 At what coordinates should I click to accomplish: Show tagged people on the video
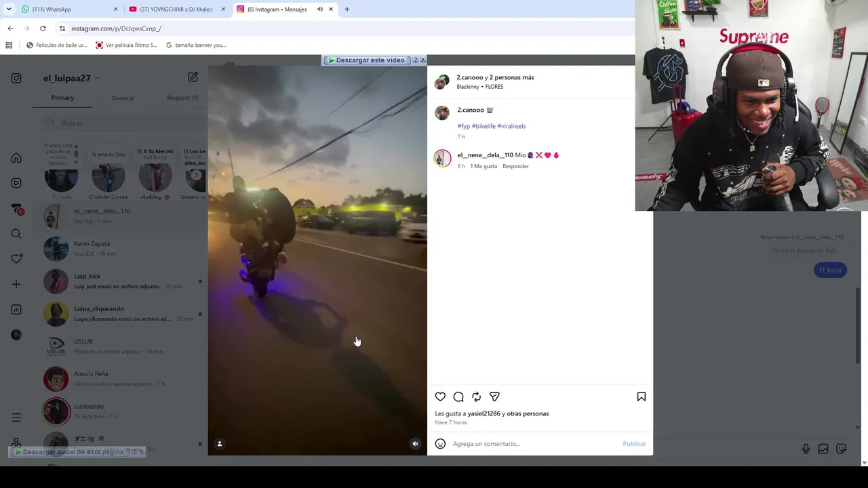(x=220, y=444)
